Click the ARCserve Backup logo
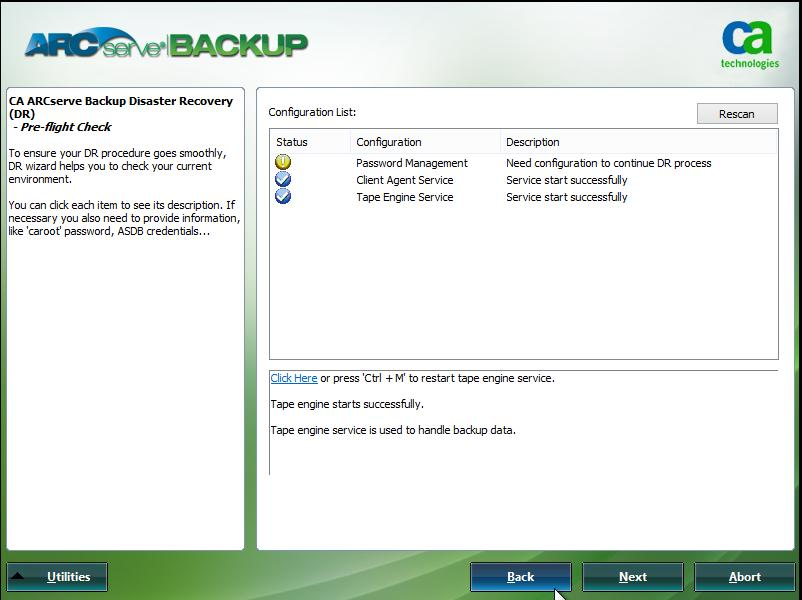Viewport: 802px width, 600px height. coord(166,44)
